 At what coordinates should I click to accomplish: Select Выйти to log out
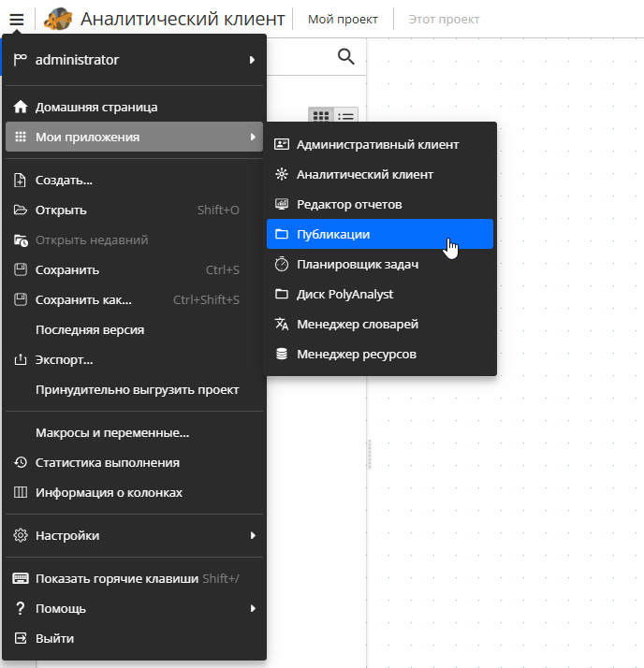(134, 639)
